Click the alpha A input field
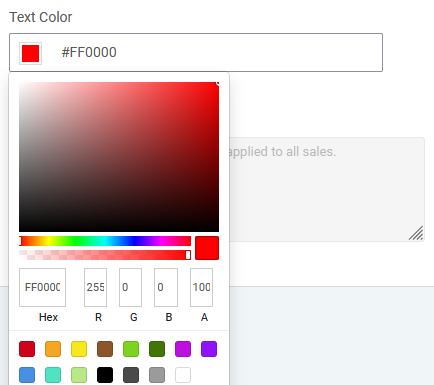The image size is (434, 385). coord(201,287)
